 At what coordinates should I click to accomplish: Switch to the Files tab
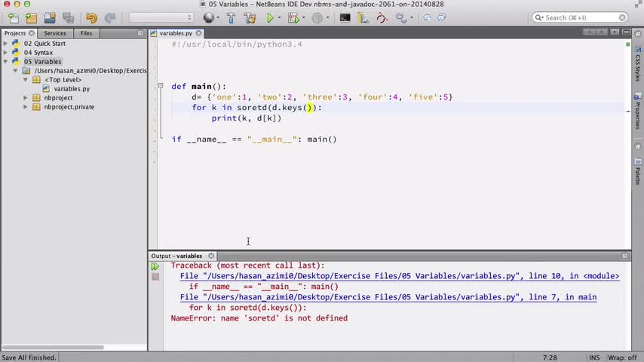(86, 33)
